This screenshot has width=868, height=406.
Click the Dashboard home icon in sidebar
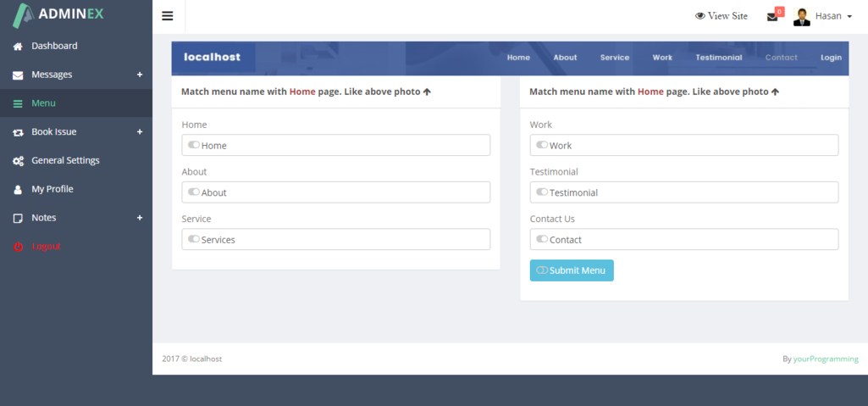pos(18,47)
